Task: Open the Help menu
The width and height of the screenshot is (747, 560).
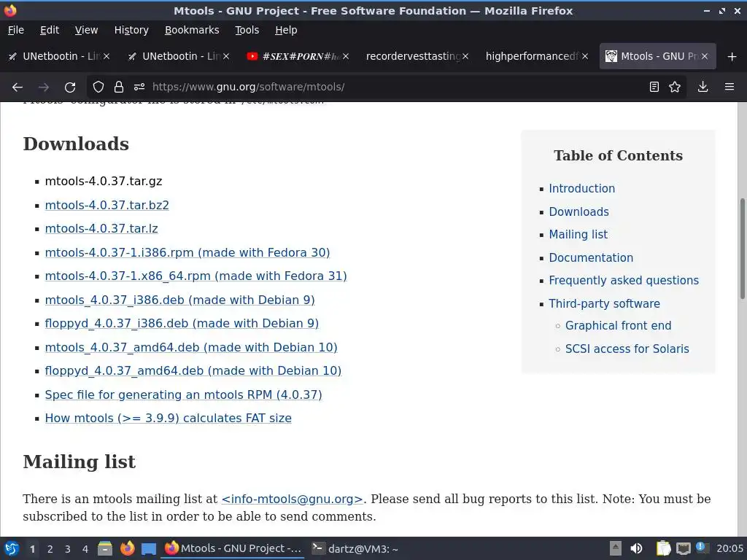Action: (x=286, y=30)
